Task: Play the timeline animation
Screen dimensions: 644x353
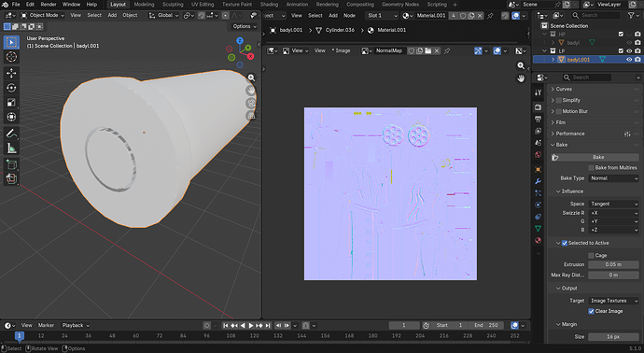Action: coord(250,326)
